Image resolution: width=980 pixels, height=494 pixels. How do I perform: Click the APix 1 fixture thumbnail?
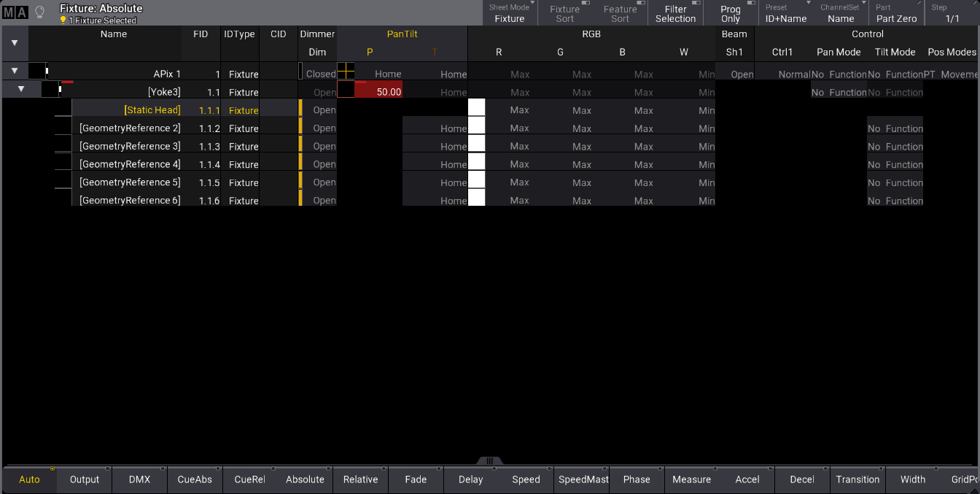click(38, 72)
